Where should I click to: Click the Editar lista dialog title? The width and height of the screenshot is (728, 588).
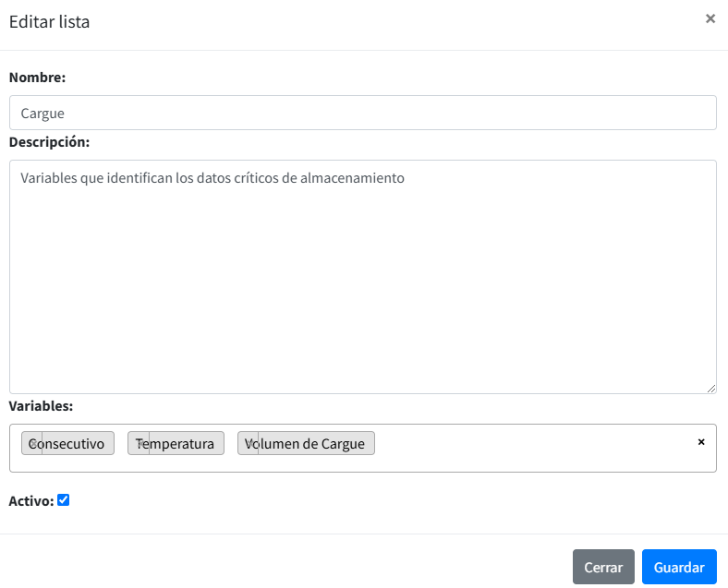click(50, 22)
